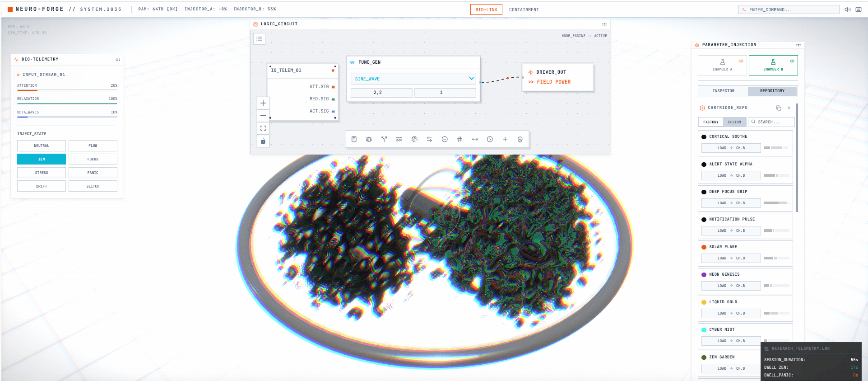Add a wave generator node from toolbar
Image resolution: width=868 pixels, height=381 pixels.
[399, 139]
